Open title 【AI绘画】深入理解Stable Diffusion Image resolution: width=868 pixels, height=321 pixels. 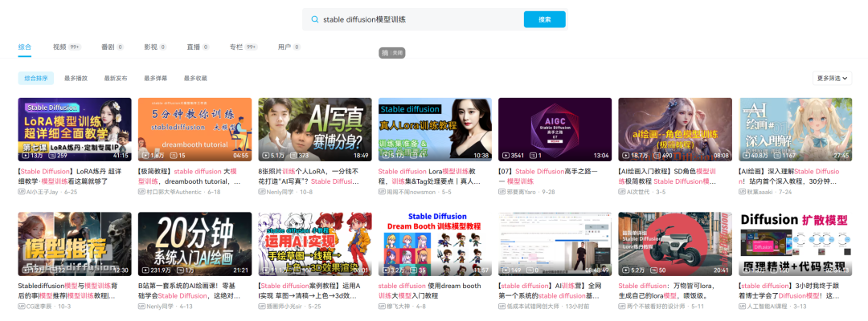[x=791, y=177]
